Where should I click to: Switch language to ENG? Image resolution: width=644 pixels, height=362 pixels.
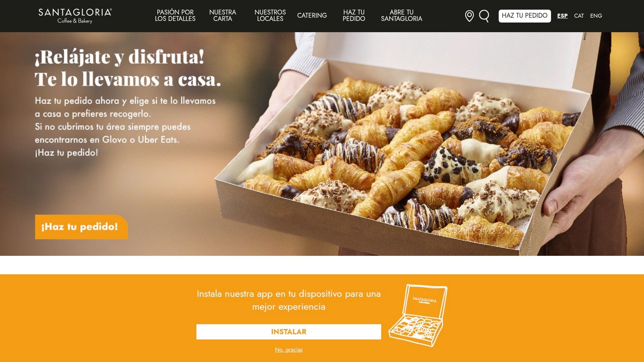pos(596,16)
